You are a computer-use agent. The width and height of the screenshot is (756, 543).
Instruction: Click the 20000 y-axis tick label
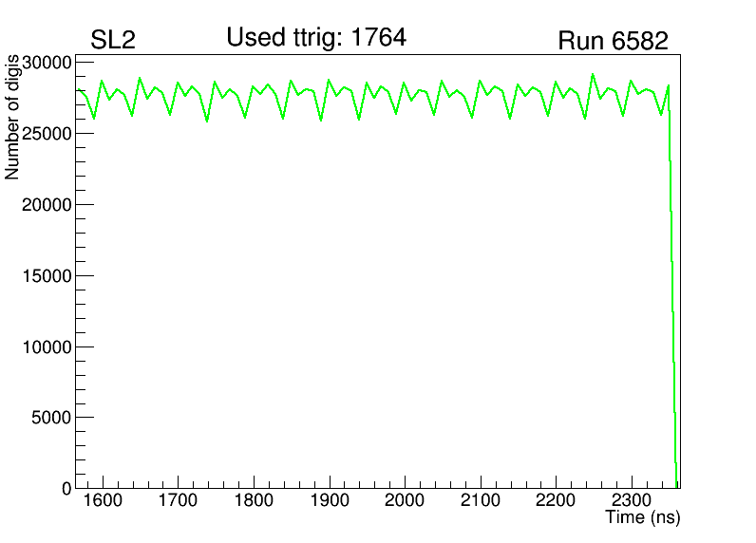[x=47, y=205]
